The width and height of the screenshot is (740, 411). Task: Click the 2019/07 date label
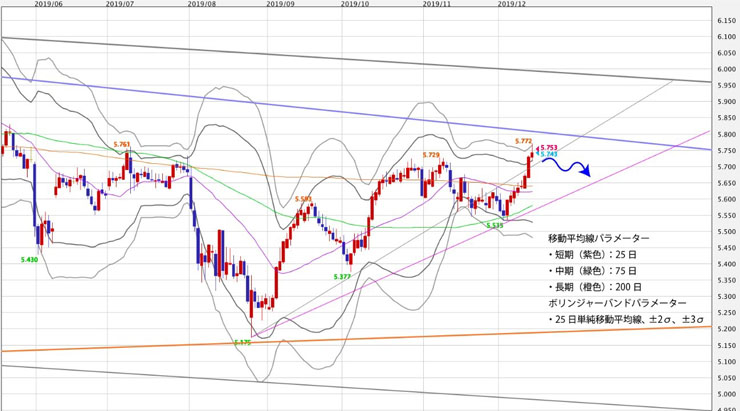(x=120, y=3)
